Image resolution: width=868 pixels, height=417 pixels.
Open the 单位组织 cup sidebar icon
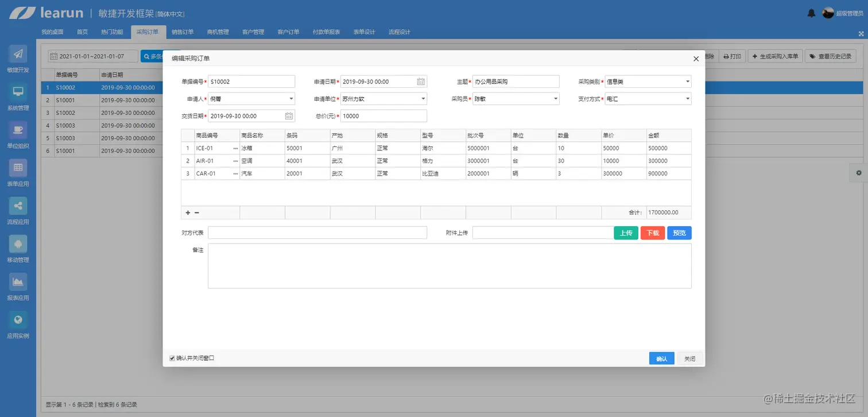coord(18,129)
